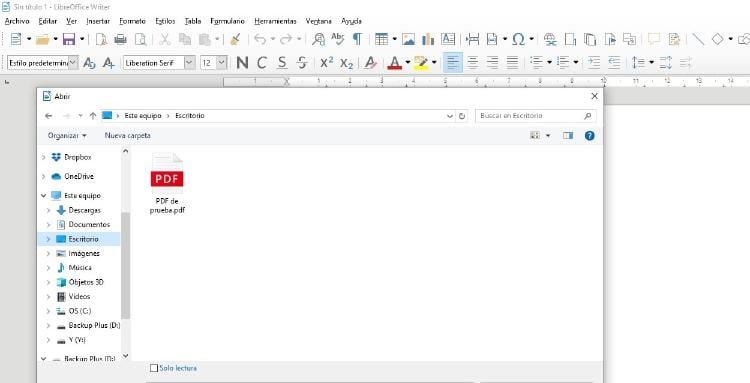Click the Print icon in toolbar
750x383 pixels.
121,39
